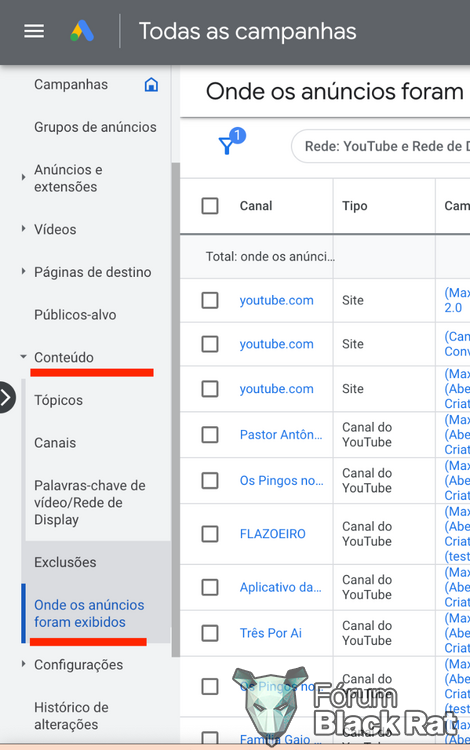Click the Google Ads logo
Image resolution: width=470 pixels, height=750 pixels.
82,31
